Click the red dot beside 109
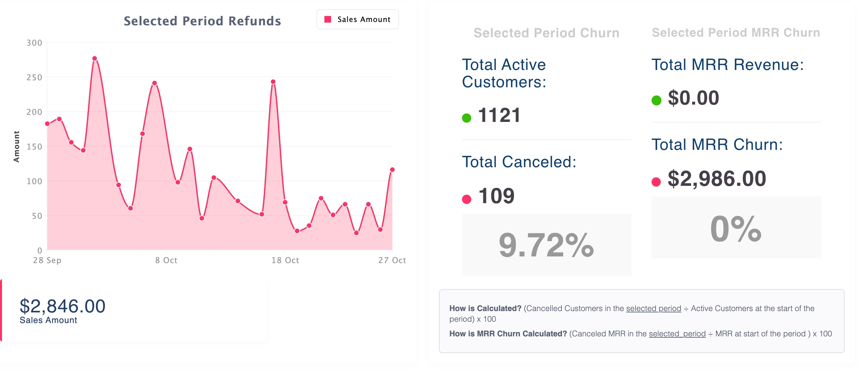Viewport: 868px width, 381px height. (467, 199)
